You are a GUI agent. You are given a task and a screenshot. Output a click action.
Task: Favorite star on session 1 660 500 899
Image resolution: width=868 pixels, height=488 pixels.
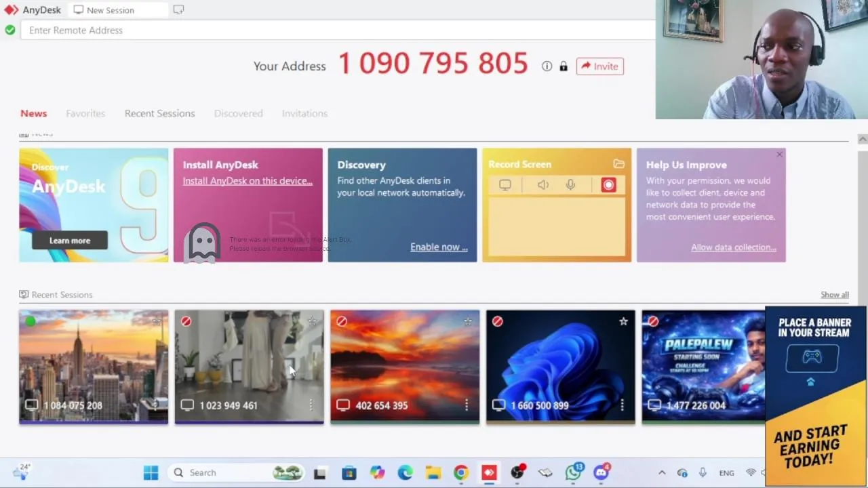(623, 321)
